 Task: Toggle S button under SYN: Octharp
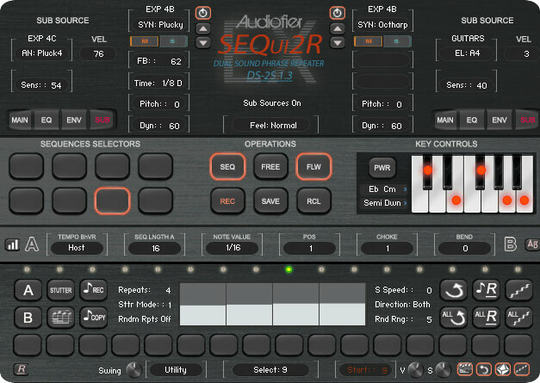(x=397, y=41)
